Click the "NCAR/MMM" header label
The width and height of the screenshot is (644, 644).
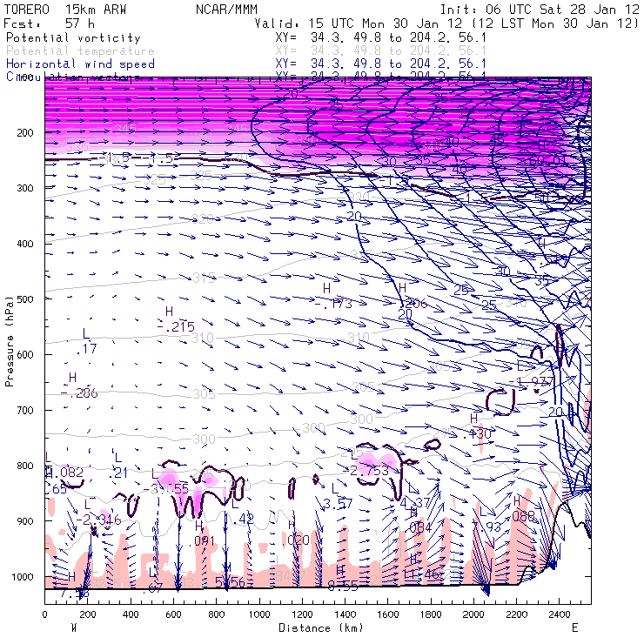[226, 9]
